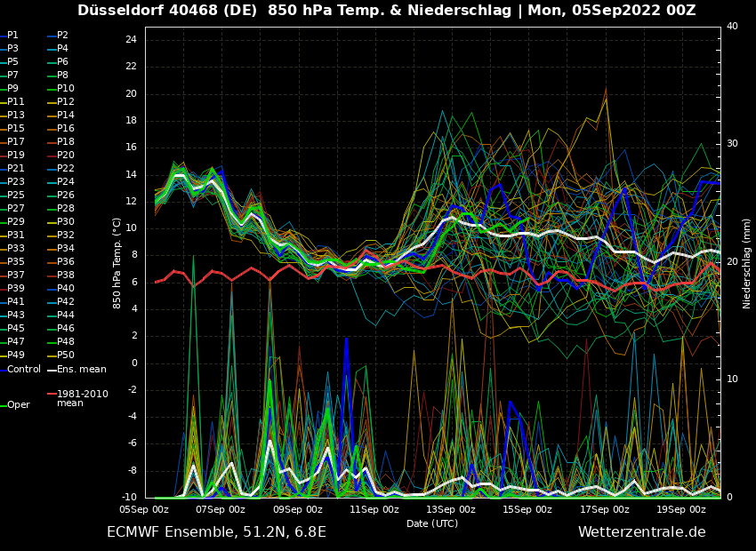Click the P40 legend entry
The image size is (756, 551).
[65, 289]
